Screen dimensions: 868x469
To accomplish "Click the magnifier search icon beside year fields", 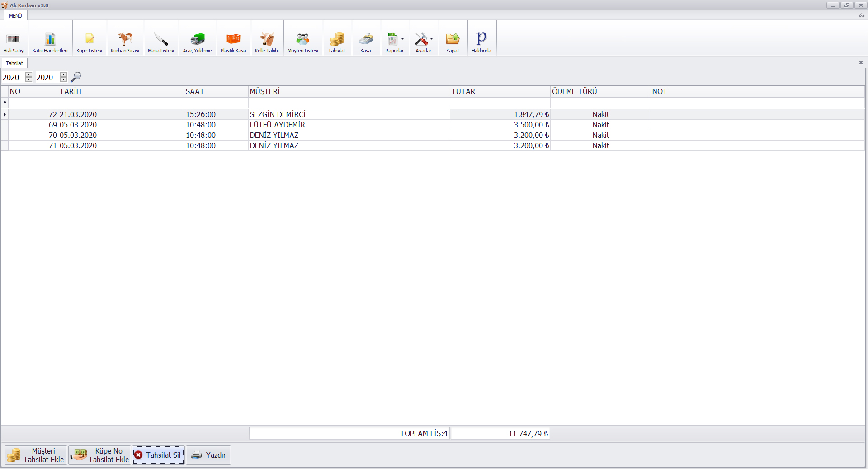I will 76,77.
